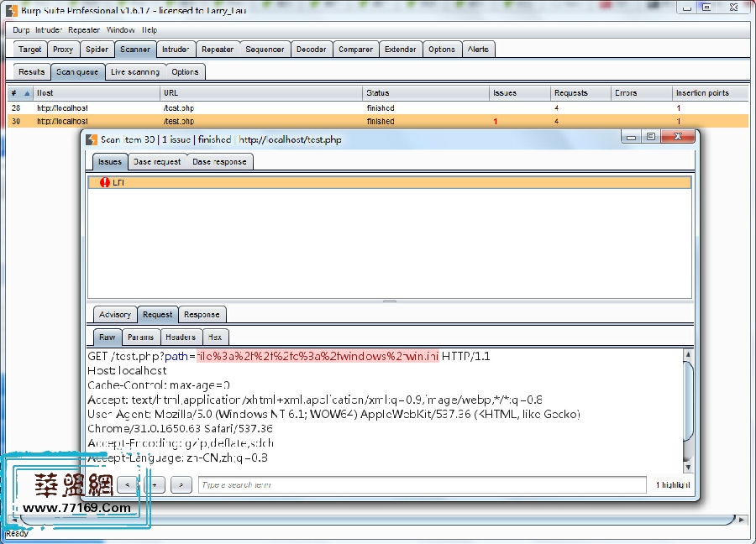Click the plus button beside the search field

(154, 484)
